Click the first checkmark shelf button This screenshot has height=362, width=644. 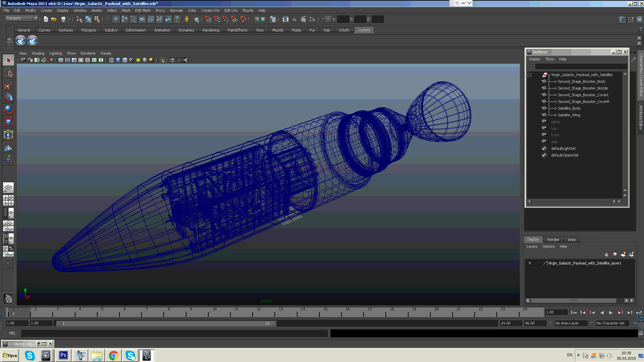[20, 41]
